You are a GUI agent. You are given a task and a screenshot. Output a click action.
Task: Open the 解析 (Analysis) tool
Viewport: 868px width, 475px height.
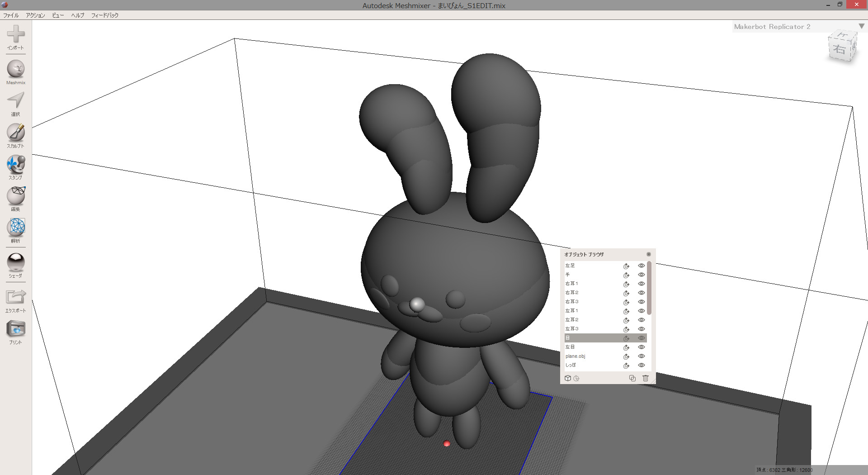click(16, 228)
